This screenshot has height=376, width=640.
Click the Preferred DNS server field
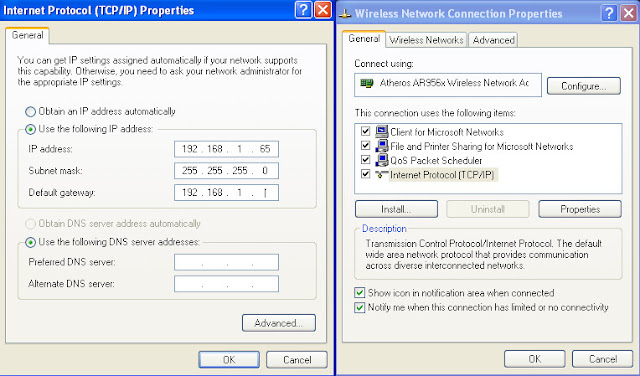pyautogui.click(x=227, y=262)
